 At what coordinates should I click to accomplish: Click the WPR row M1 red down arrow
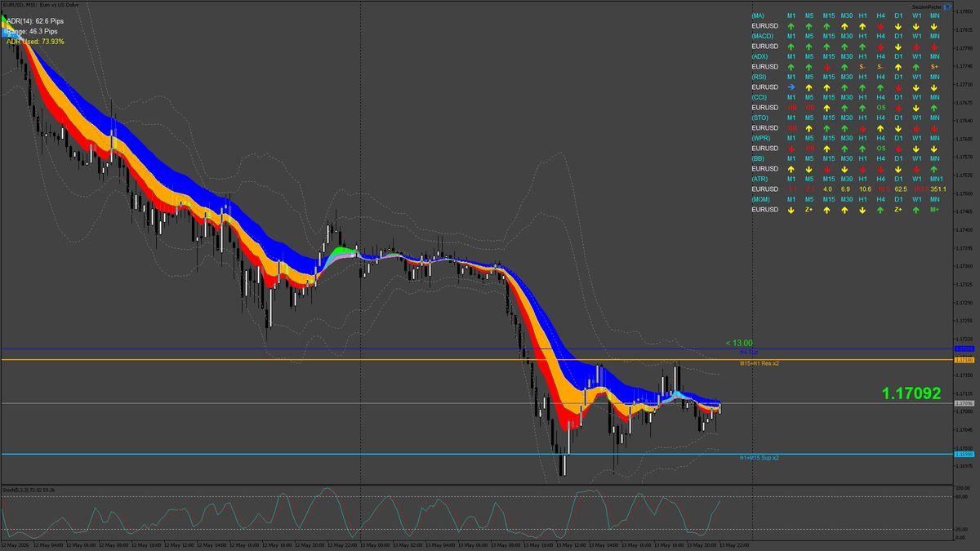click(791, 148)
